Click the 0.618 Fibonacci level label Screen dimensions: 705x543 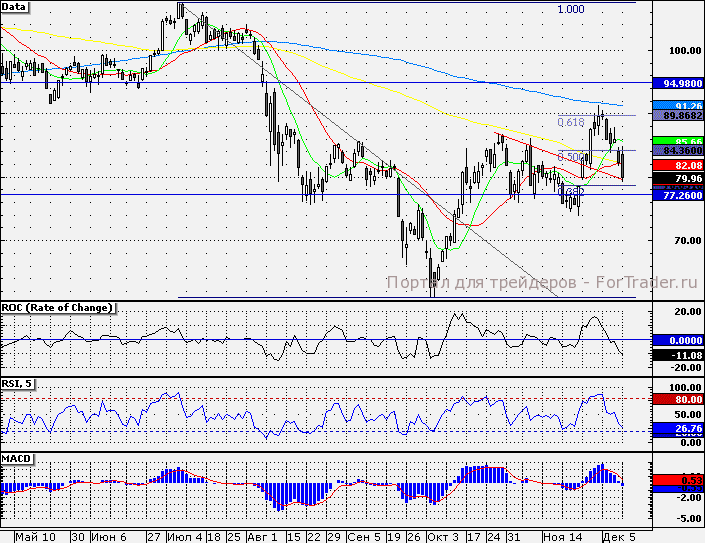click(x=571, y=122)
